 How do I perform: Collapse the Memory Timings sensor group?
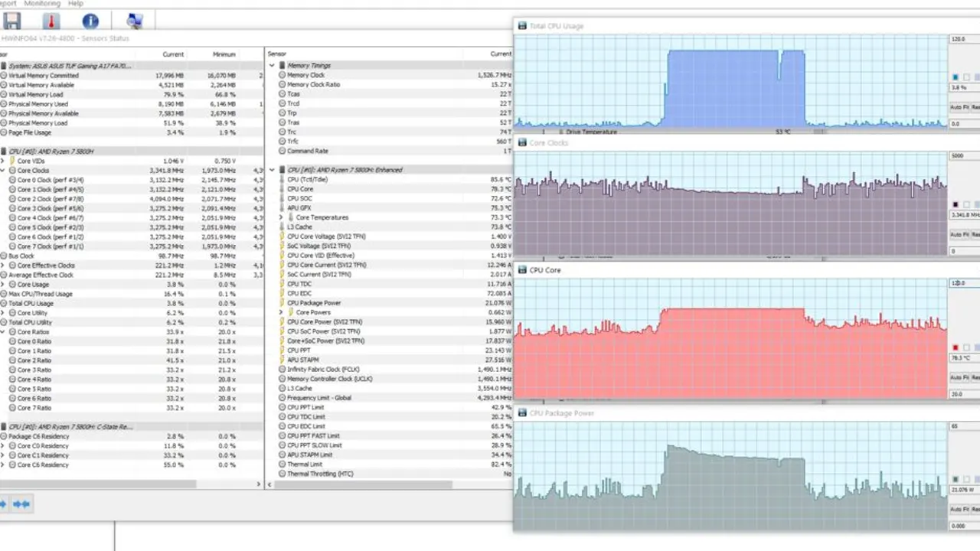coord(272,65)
